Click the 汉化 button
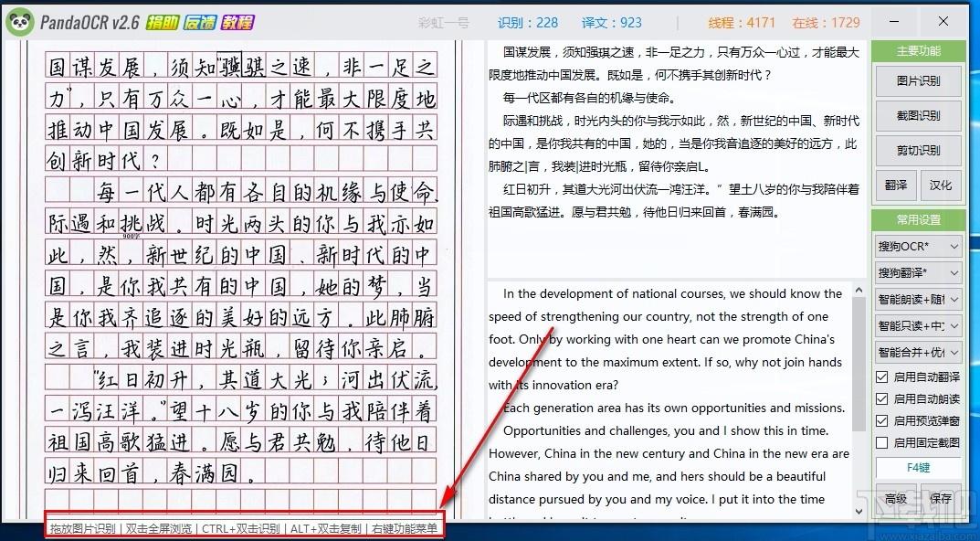980x541 pixels. click(x=941, y=186)
